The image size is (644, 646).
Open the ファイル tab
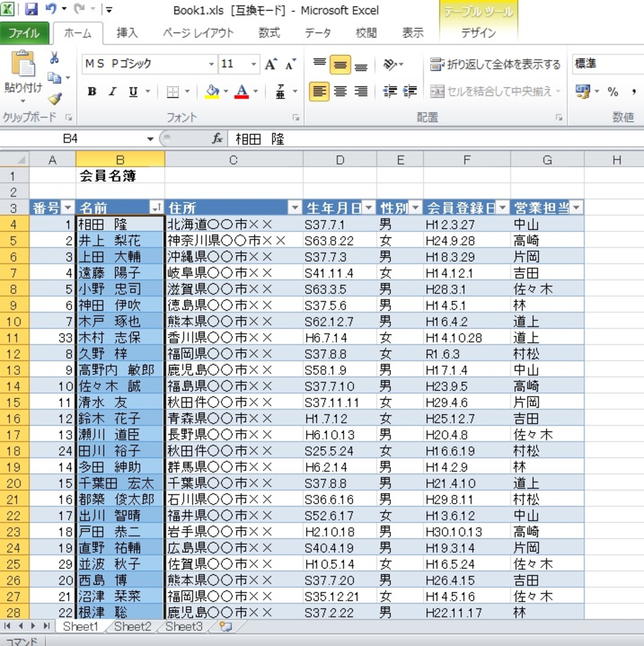(24, 33)
